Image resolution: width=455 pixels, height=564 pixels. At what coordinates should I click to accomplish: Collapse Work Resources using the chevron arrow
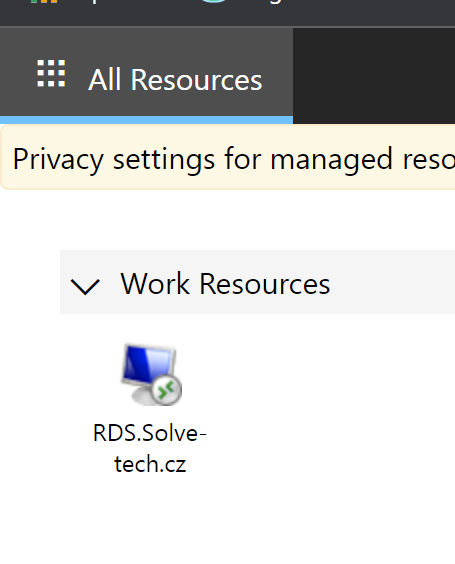point(85,287)
